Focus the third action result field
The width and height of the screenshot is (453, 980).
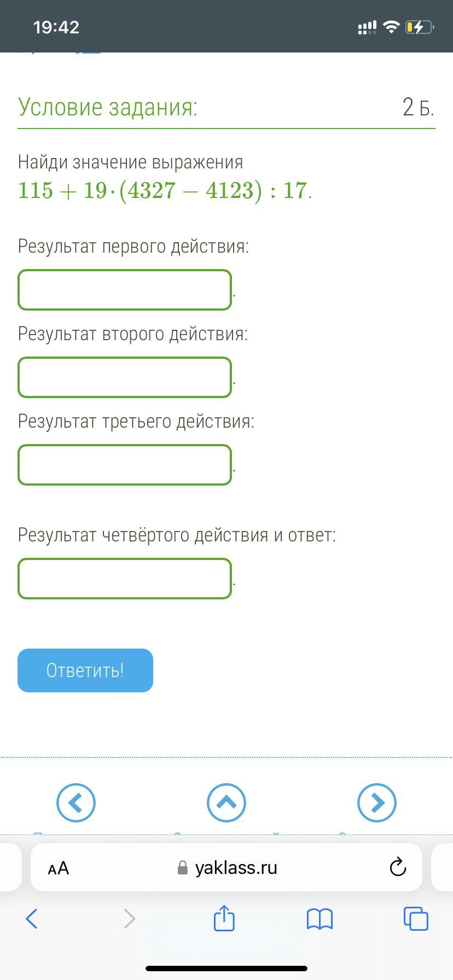(x=125, y=465)
